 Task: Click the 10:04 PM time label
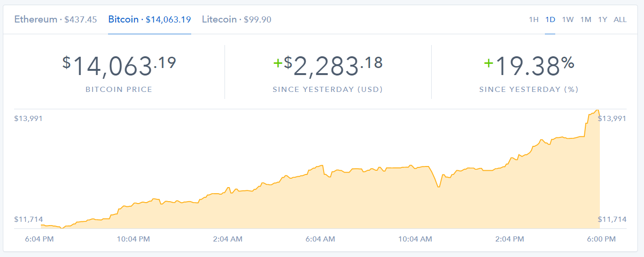coord(133,239)
